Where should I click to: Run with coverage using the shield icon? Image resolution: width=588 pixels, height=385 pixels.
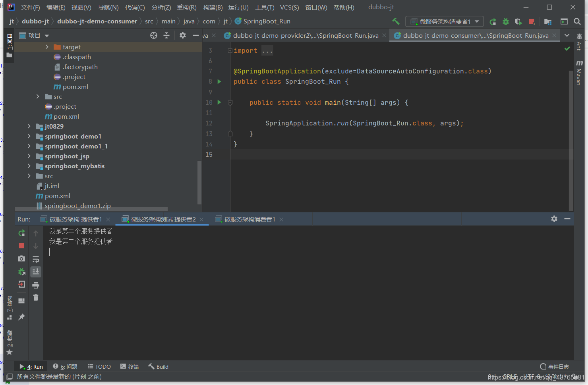click(x=518, y=22)
